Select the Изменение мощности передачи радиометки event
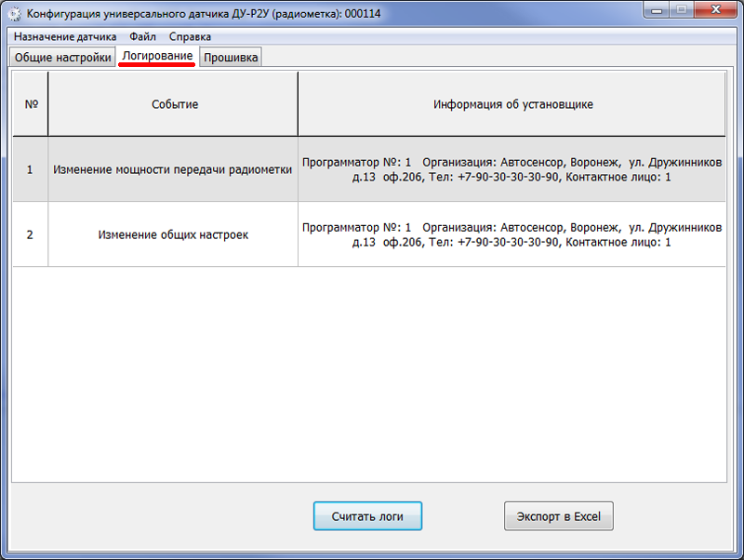This screenshot has width=744, height=560. coord(173,169)
